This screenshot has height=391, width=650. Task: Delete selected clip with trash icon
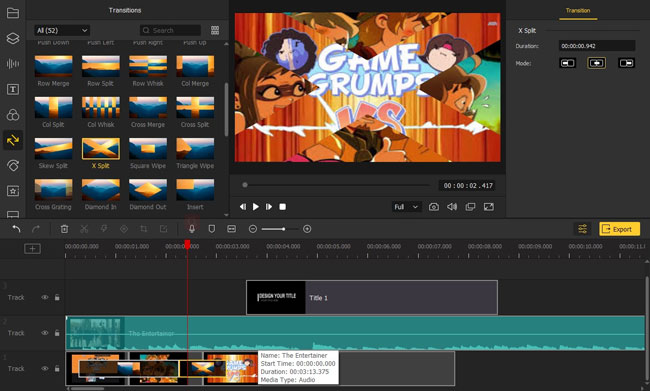(x=64, y=229)
